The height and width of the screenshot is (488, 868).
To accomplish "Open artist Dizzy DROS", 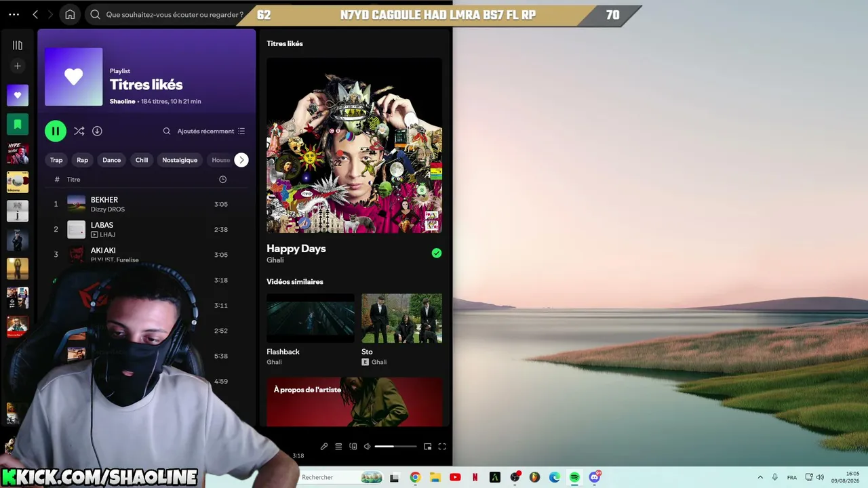I will tap(108, 209).
